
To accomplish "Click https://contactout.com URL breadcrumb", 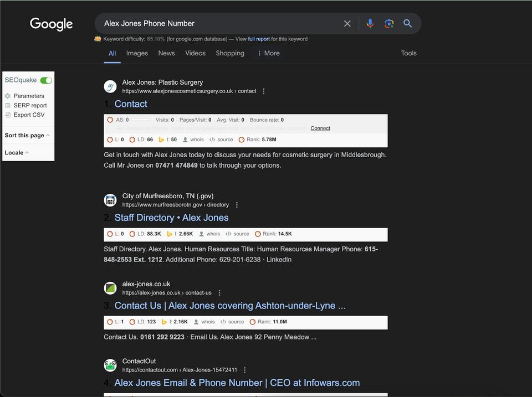I will click(180, 370).
